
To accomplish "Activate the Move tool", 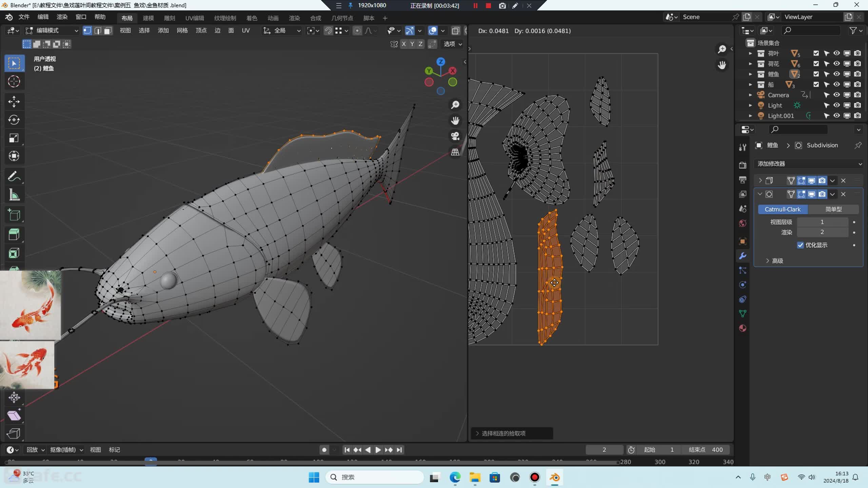I will coord(14,101).
